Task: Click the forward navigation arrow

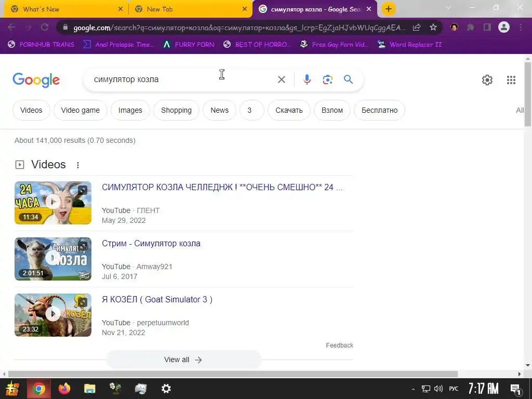Action: tap(28, 27)
